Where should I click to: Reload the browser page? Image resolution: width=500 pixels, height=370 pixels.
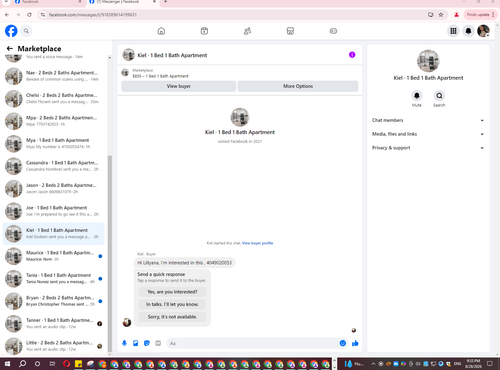point(29,15)
